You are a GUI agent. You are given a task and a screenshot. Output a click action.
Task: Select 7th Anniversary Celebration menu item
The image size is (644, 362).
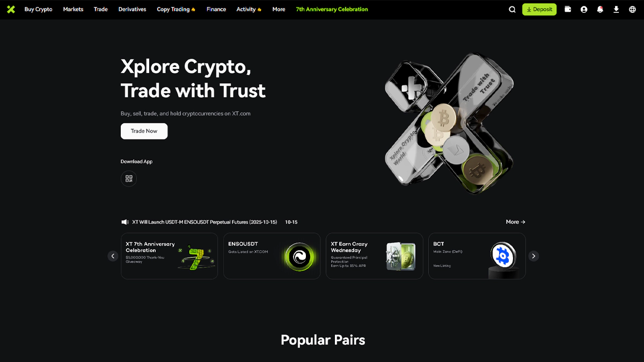(332, 9)
